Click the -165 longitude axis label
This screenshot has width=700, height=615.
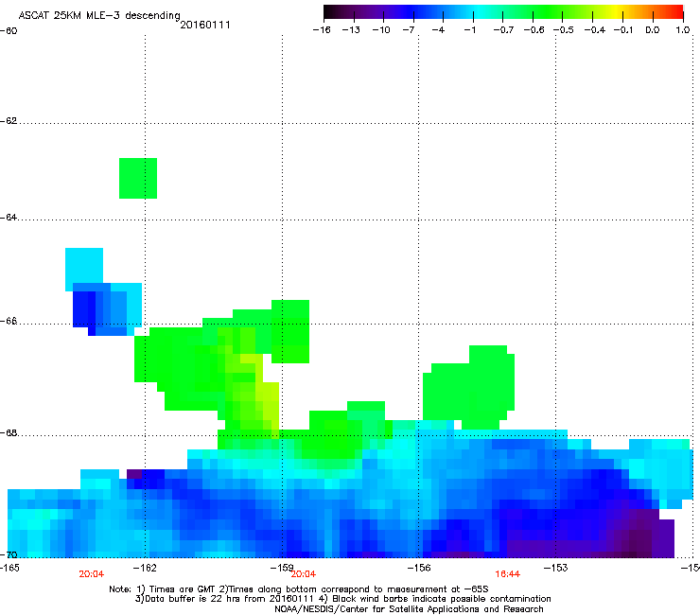tap(9, 568)
